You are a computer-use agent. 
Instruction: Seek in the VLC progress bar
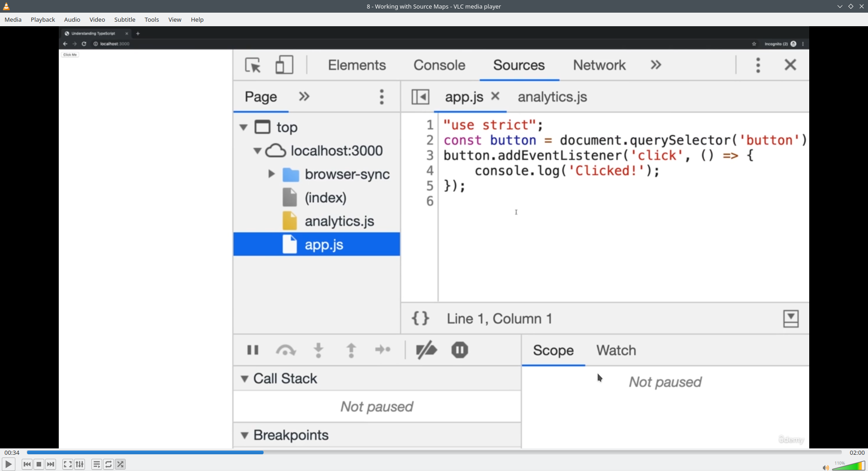(434, 452)
